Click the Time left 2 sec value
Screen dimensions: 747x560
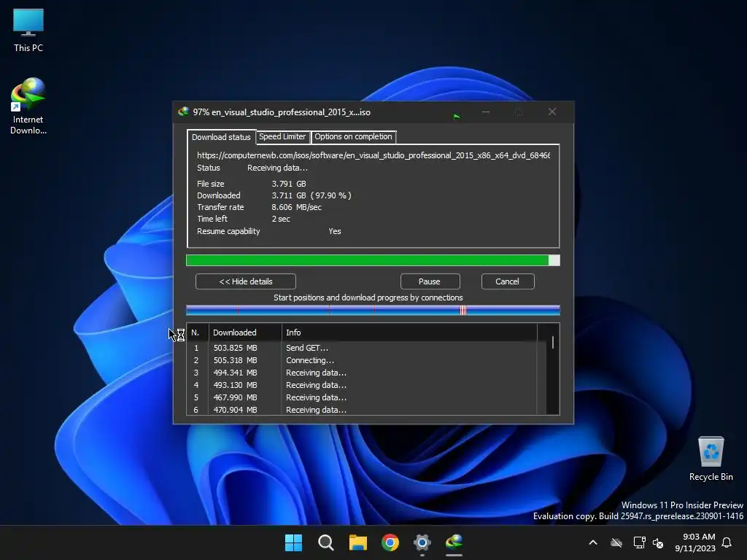click(x=281, y=219)
